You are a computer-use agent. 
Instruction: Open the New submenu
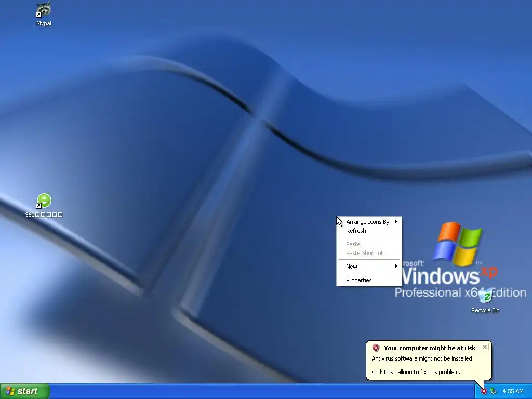[x=369, y=267]
